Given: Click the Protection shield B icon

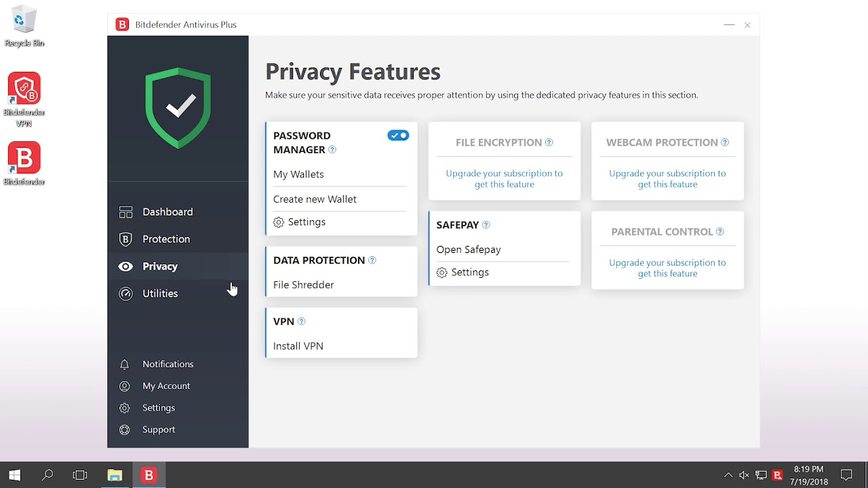Looking at the screenshot, I should [125, 239].
